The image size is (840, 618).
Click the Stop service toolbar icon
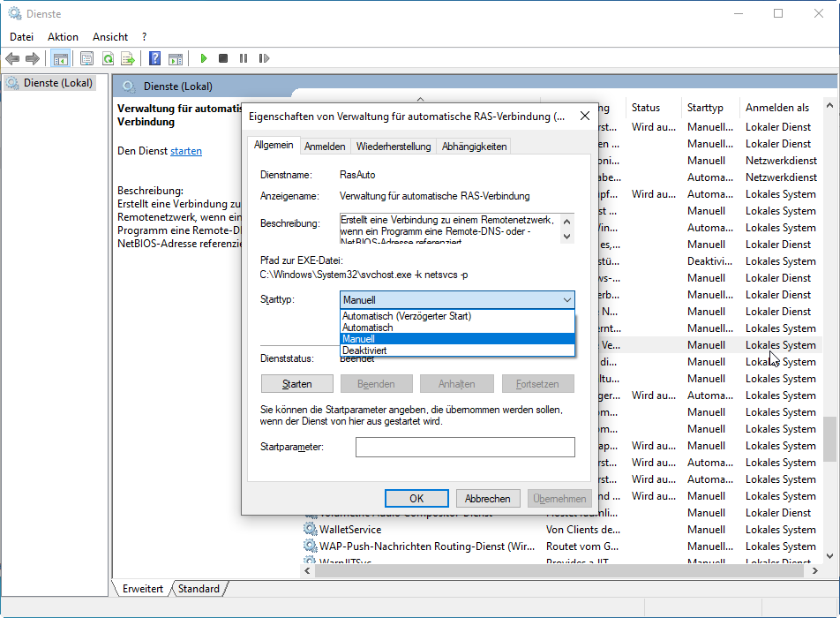[x=223, y=58]
